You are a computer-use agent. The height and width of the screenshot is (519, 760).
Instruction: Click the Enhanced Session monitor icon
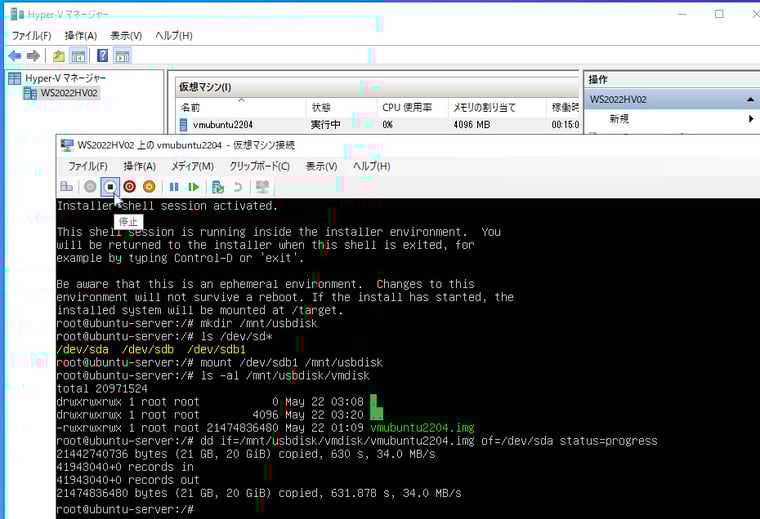coord(262,187)
